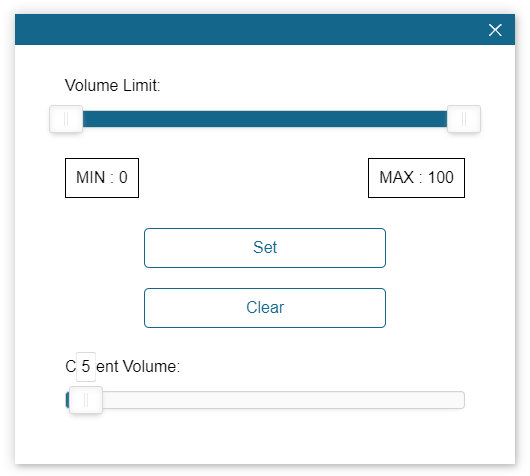Image resolution: width=530 pixels, height=476 pixels.
Task: Click the far right end of Current Volume track
Action: 460,400
